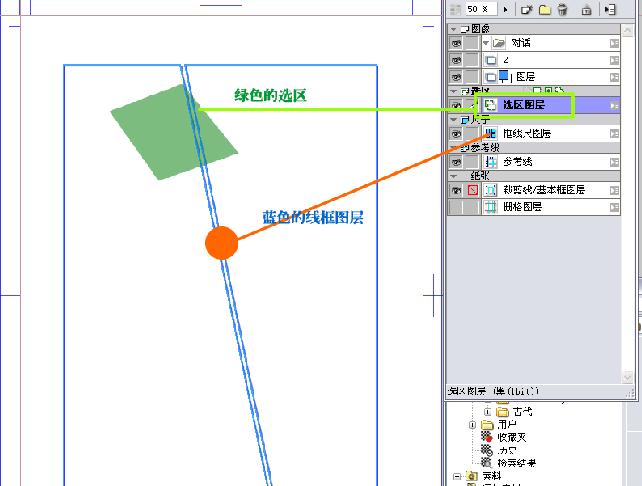Hide the frame ruler layer eye
This screenshot has width=642, height=486.
pos(456,133)
